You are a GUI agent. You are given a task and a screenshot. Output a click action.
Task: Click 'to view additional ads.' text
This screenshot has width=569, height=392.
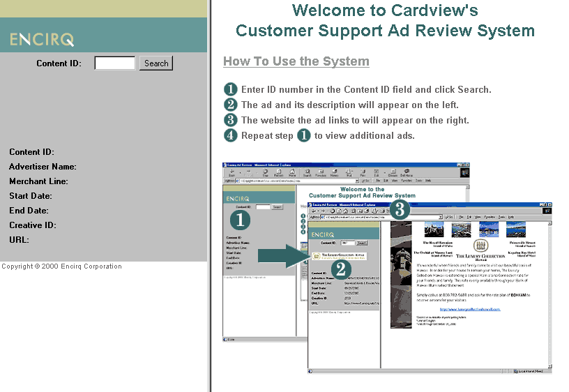pyautogui.click(x=364, y=135)
